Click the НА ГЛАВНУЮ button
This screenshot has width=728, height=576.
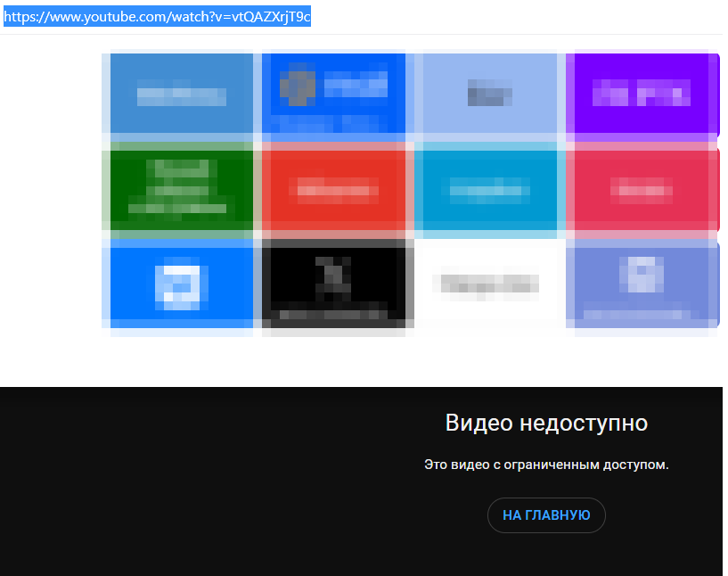546,515
